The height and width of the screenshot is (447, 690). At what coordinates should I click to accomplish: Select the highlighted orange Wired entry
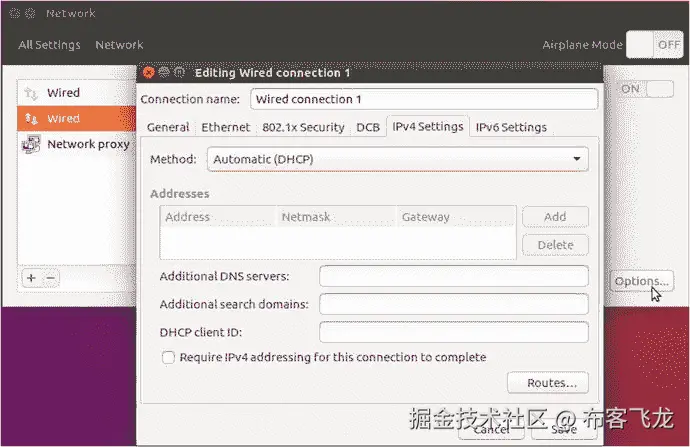[x=76, y=118]
